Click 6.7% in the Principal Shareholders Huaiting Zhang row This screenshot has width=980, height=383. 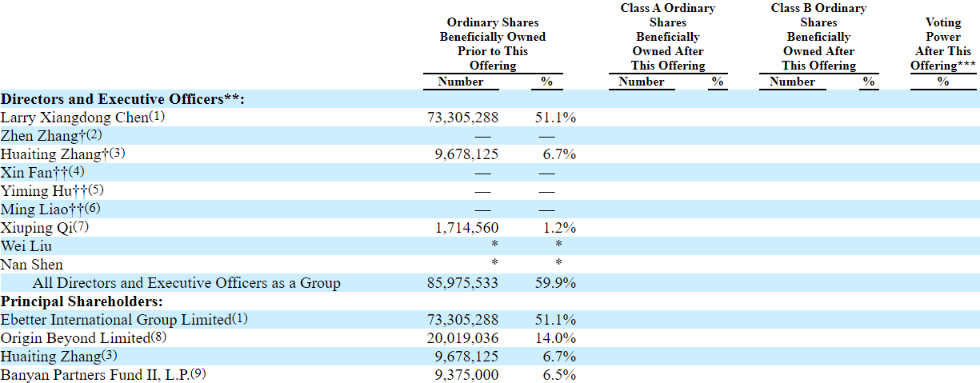tap(558, 357)
